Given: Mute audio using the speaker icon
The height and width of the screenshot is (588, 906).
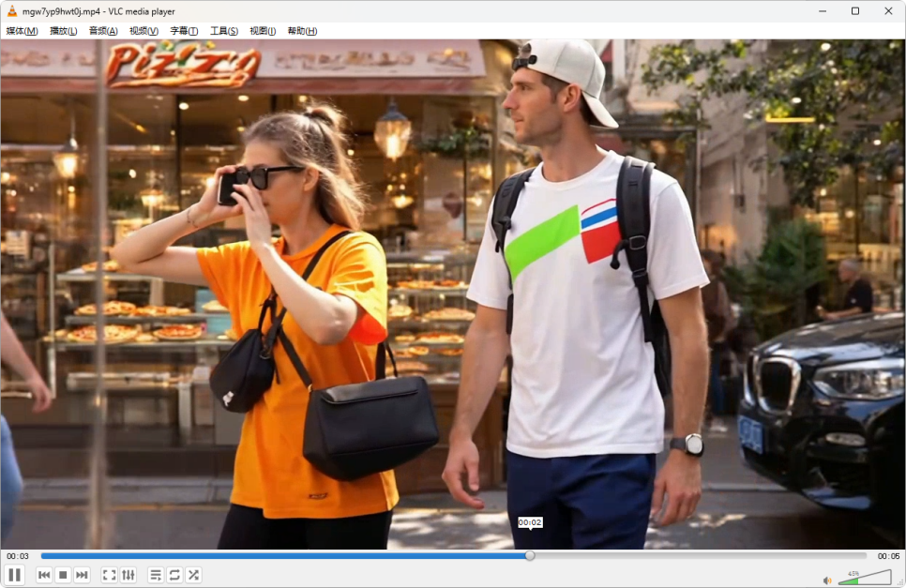Looking at the screenshot, I should (827, 580).
